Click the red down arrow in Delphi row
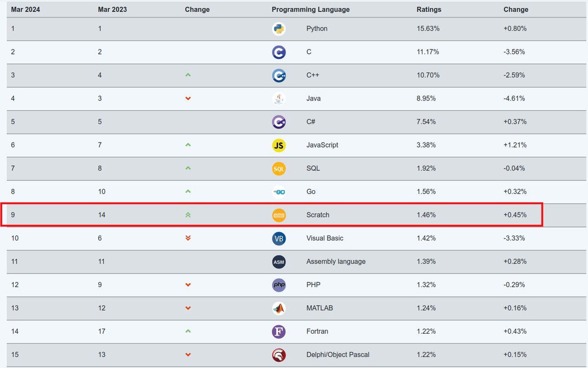The image size is (588, 368). click(188, 355)
